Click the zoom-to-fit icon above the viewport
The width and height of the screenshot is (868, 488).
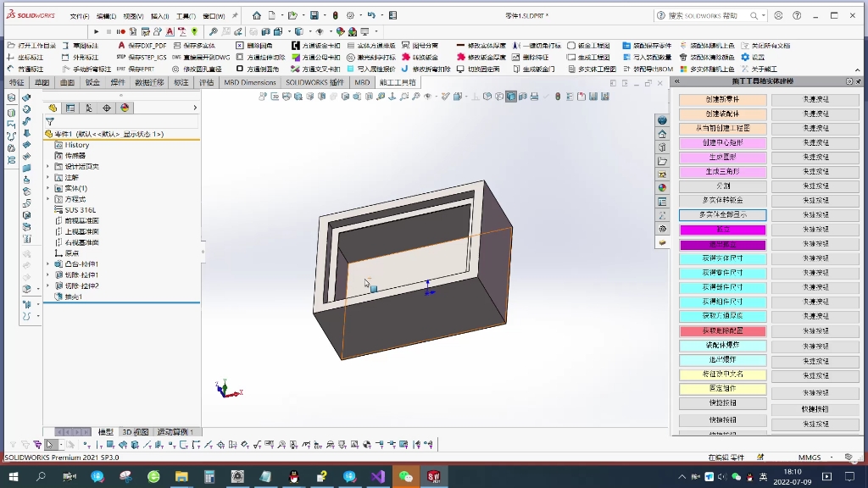403,97
